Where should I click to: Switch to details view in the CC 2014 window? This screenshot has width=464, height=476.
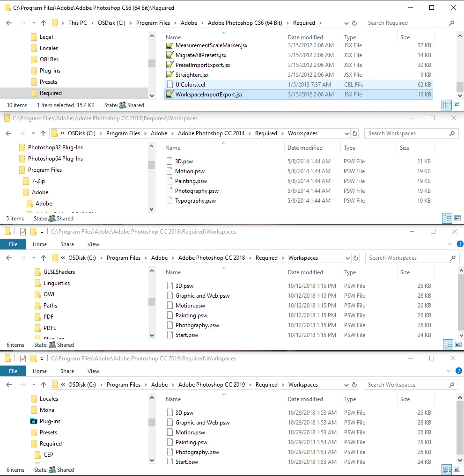[x=447, y=218]
